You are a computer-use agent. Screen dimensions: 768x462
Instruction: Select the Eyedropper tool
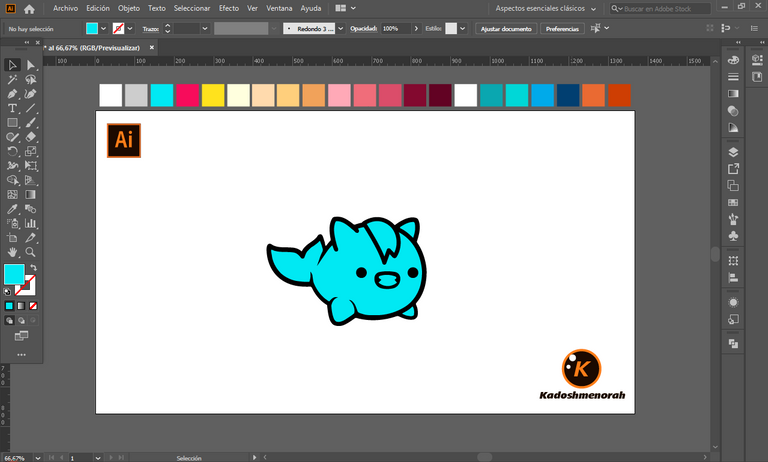click(x=12, y=209)
